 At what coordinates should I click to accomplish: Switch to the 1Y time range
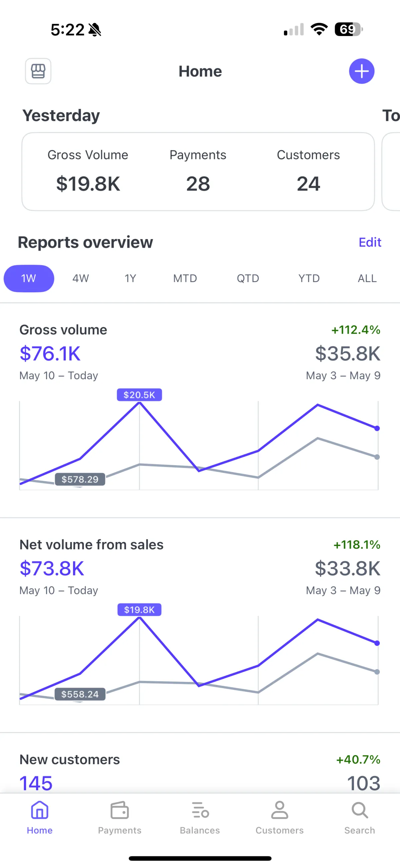pyautogui.click(x=130, y=278)
